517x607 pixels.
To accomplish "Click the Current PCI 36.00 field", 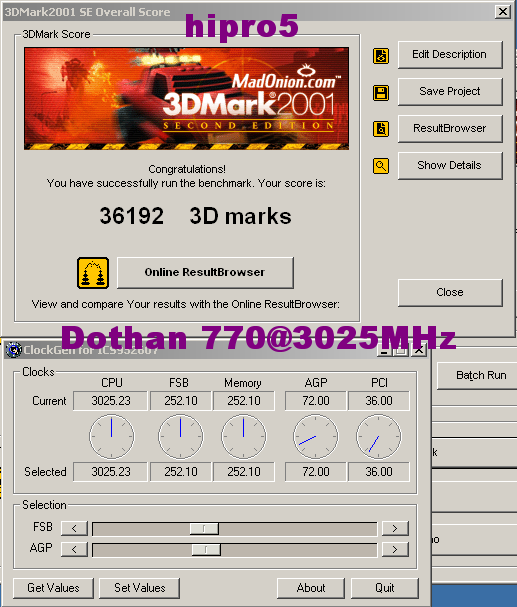I will click(x=379, y=401).
